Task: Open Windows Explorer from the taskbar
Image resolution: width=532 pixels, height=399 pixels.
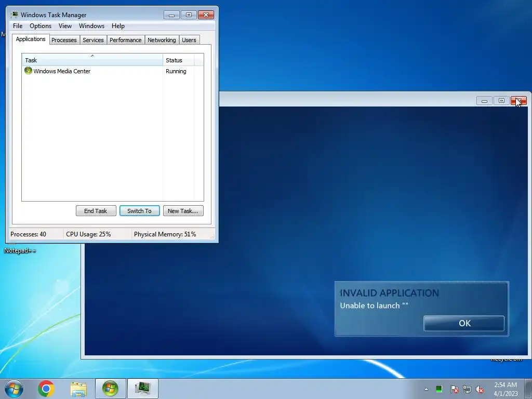Action: point(78,389)
